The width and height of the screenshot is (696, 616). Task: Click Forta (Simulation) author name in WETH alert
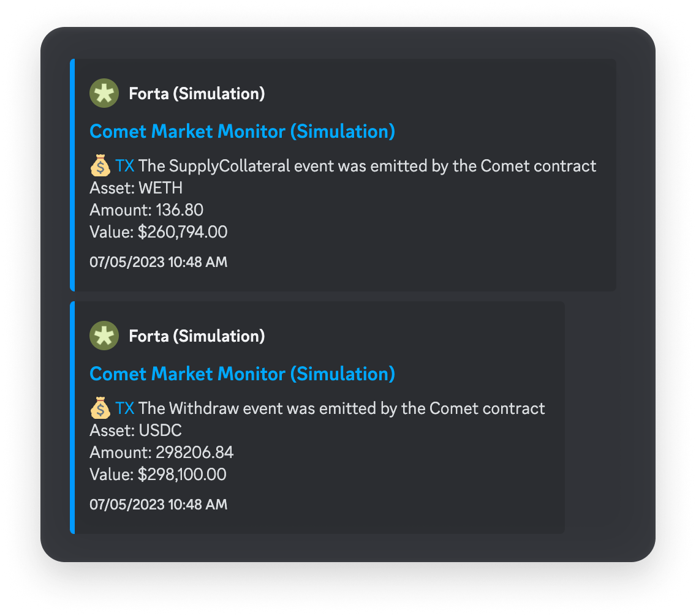(197, 94)
